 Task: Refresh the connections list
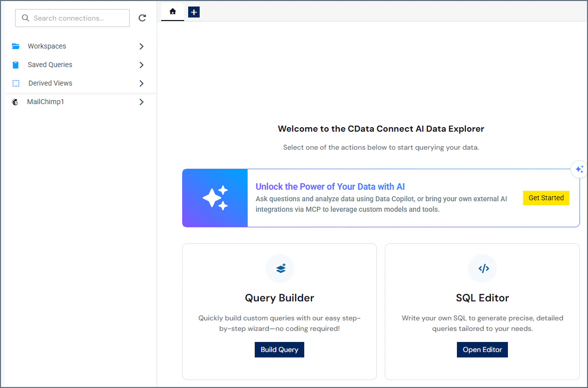(142, 18)
